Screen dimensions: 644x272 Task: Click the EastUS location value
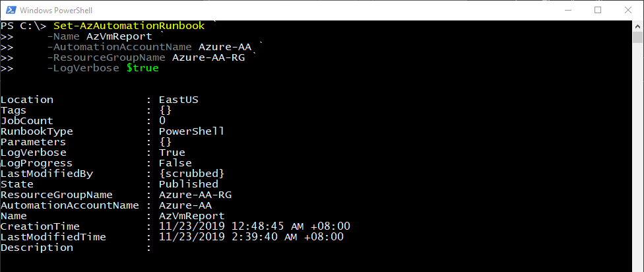178,100
